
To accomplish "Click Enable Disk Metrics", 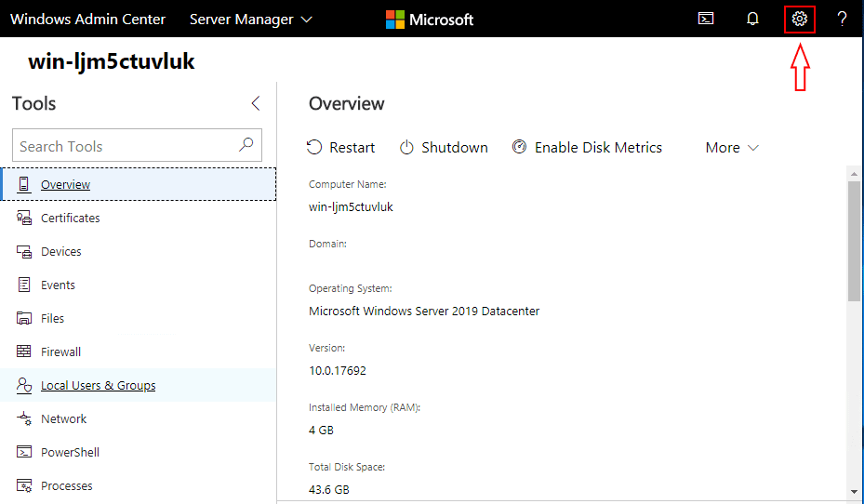I will [x=587, y=147].
